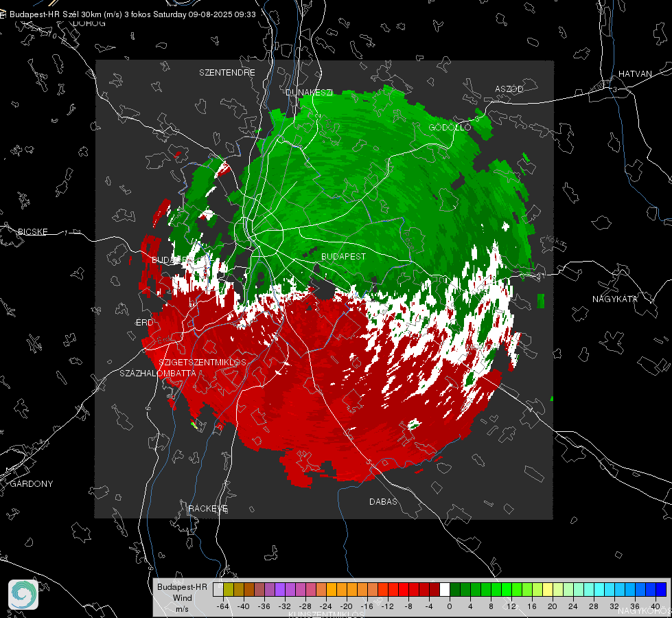Click the 40 value in the legend

pyautogui.click(x=656, y=606)
